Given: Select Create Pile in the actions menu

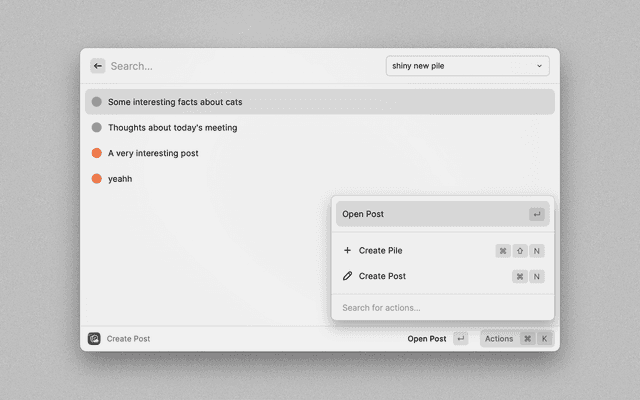Looking at the screenshot, I should tap(380, 251).
